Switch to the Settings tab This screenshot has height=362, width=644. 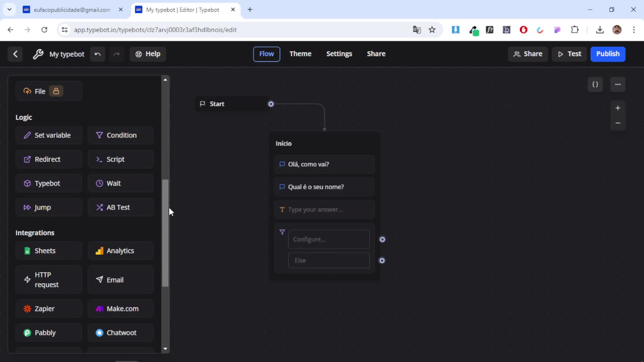click(x=339, y=54)
